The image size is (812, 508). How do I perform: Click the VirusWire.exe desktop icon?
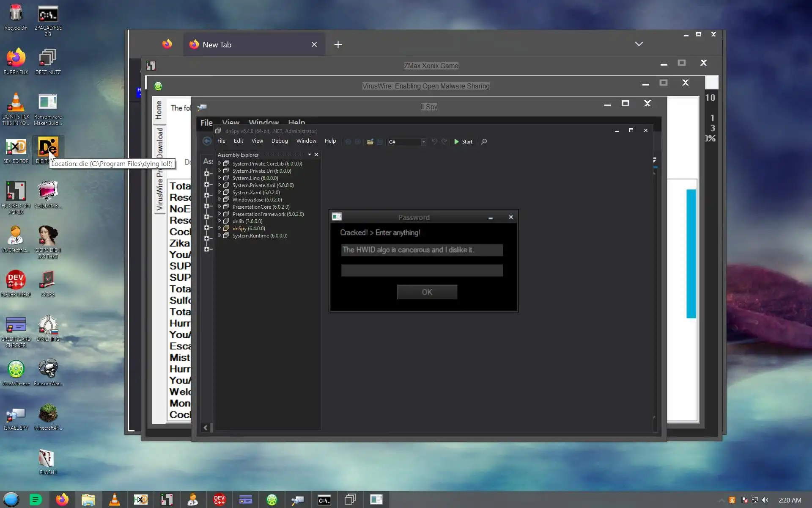(x=16, y=369)
